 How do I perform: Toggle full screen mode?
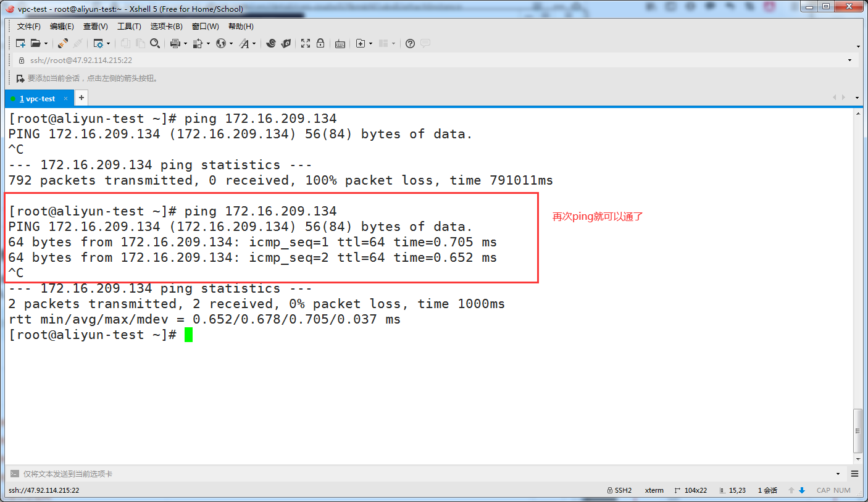[306, 43]
